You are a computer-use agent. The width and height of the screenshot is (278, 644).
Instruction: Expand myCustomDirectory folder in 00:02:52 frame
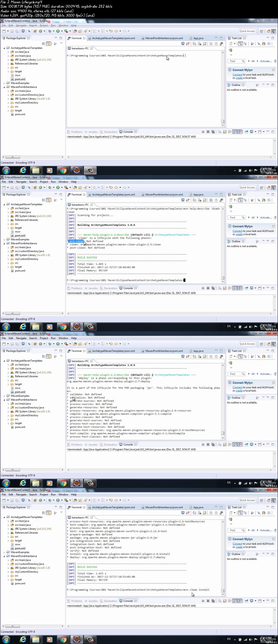(x=8, y=416)
